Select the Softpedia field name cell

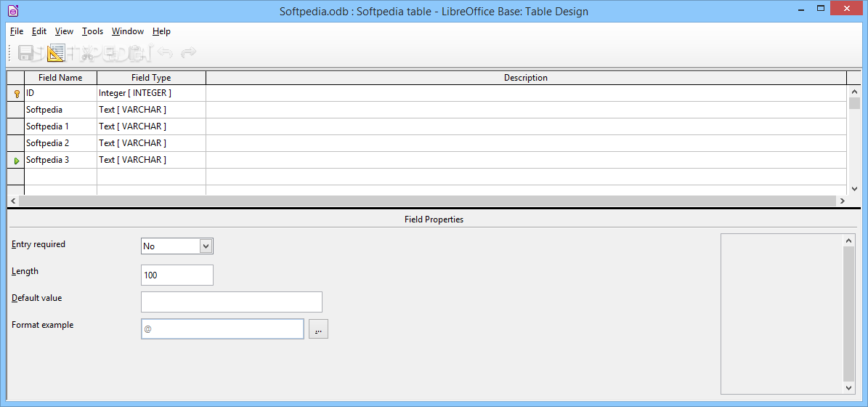[x=60, y=110]
